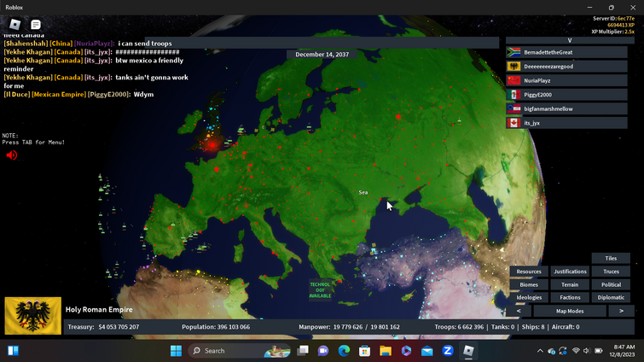Switch to the Ideologies map mode
This screenshot has width=644, height=362.
(x=529, y=297)
